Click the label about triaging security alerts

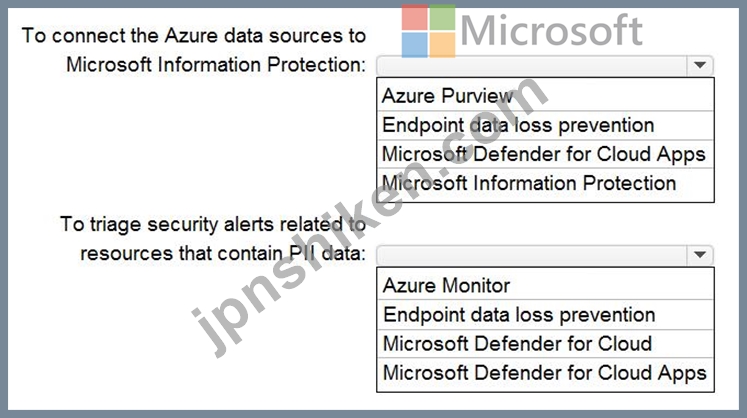(x=213, y=239)
